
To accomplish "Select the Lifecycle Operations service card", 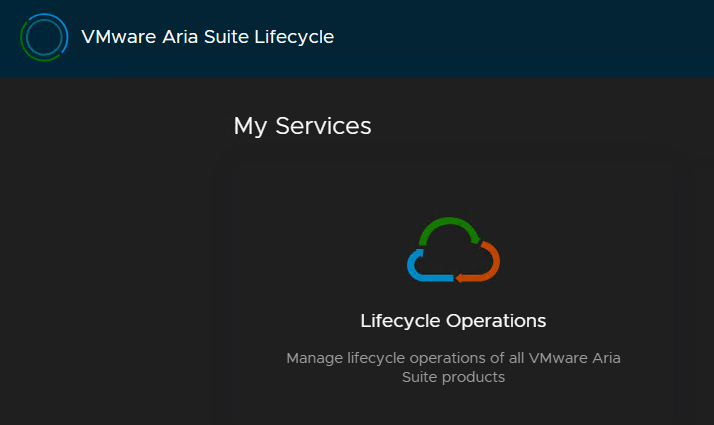I will pos(453,289).
